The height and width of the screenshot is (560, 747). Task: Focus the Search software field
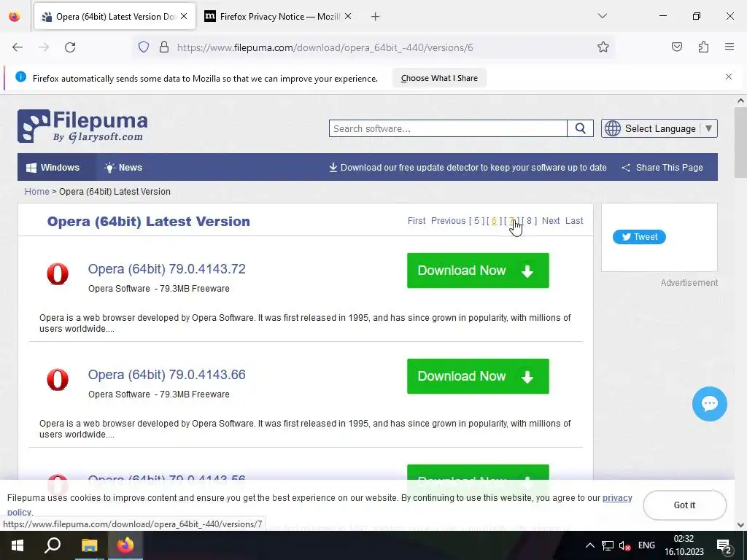point(448,128)
